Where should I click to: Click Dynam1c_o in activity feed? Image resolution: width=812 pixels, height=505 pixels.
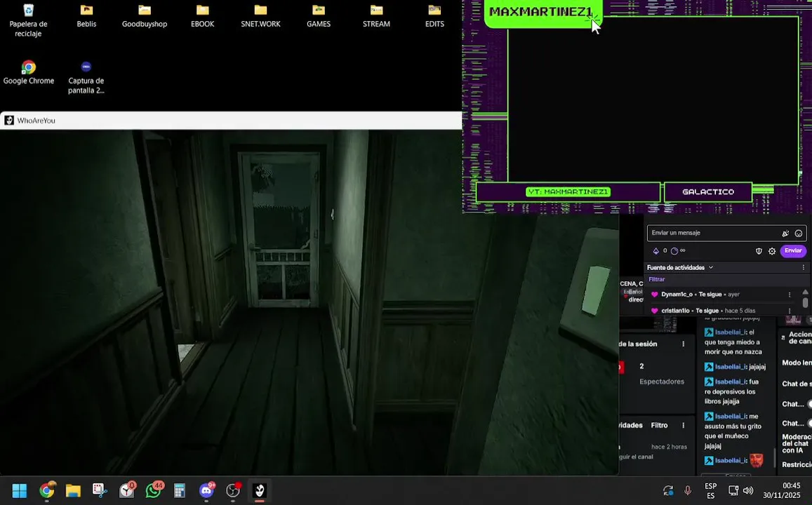[x=677, y=295]
